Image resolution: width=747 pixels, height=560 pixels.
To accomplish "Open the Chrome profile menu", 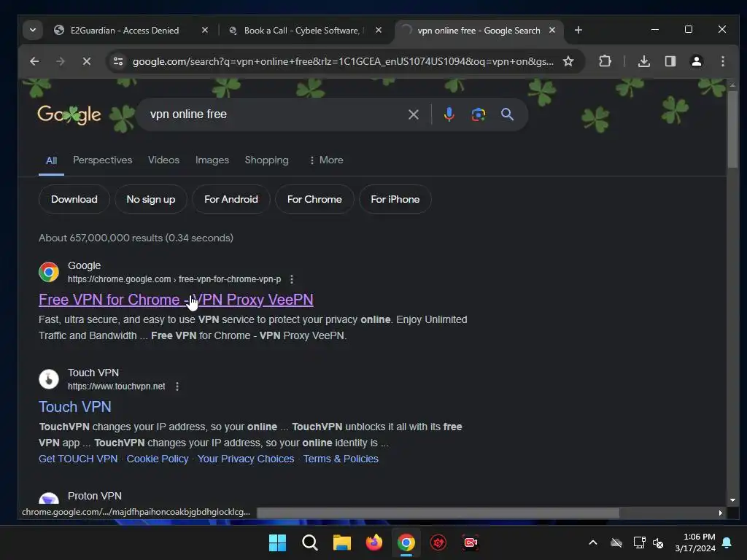I will coord(697,61).
